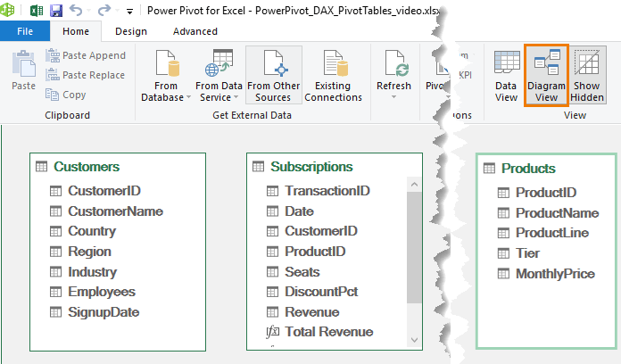Click Subscriptions scrollbar up arrow
Image resolution: width=621 pixels, height=364 pixels.
click(414, 184)
